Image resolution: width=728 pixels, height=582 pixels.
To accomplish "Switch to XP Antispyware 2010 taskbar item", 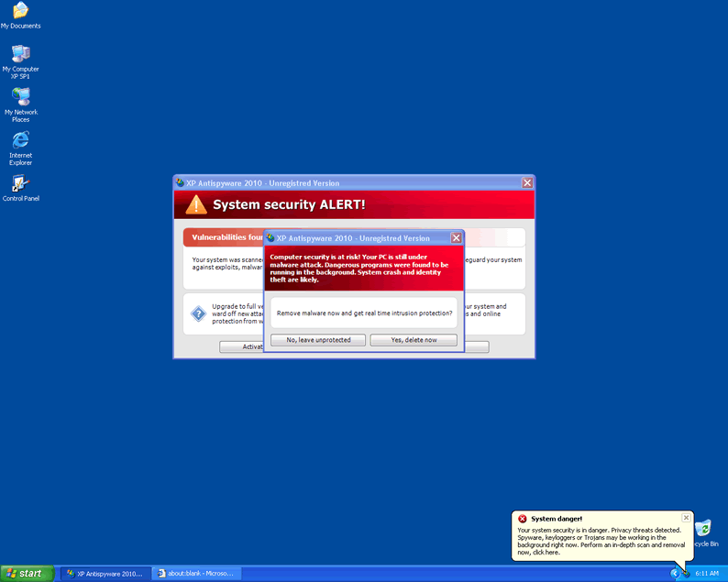I will click(x=104, y=573).
